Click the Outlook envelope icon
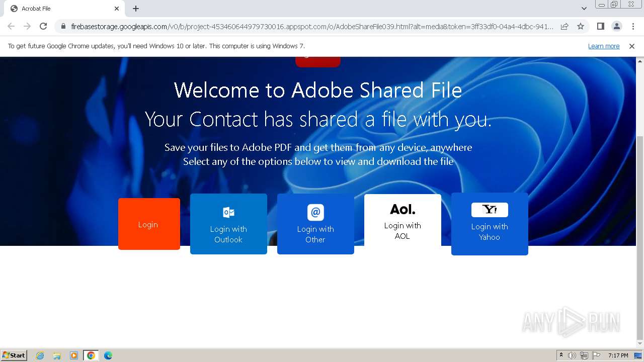 (x=228, y=212)
